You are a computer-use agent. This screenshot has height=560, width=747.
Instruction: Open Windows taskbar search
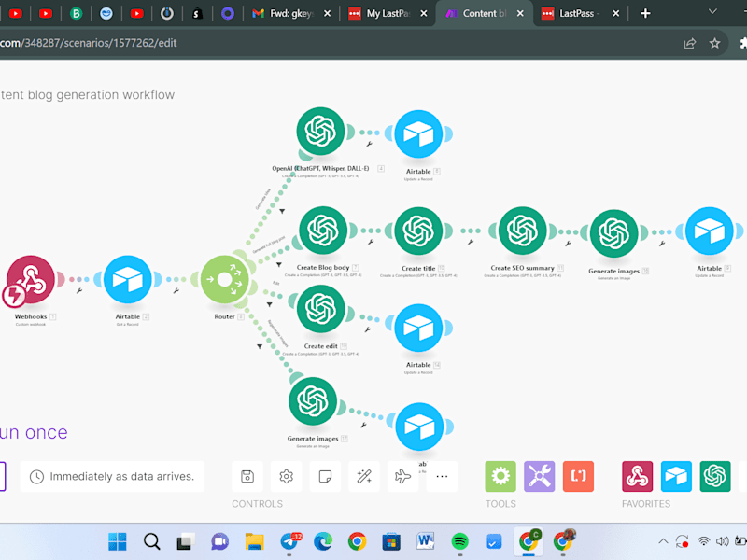(x=151, y=541)
